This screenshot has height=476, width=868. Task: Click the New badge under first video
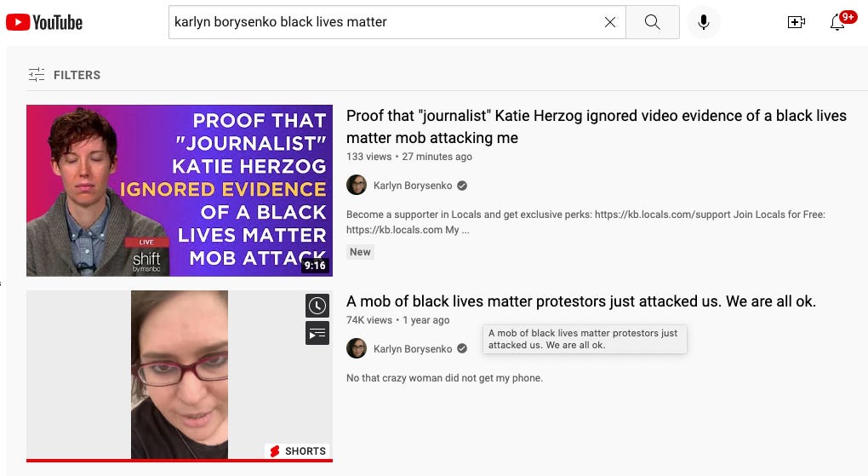pos(360,252)
